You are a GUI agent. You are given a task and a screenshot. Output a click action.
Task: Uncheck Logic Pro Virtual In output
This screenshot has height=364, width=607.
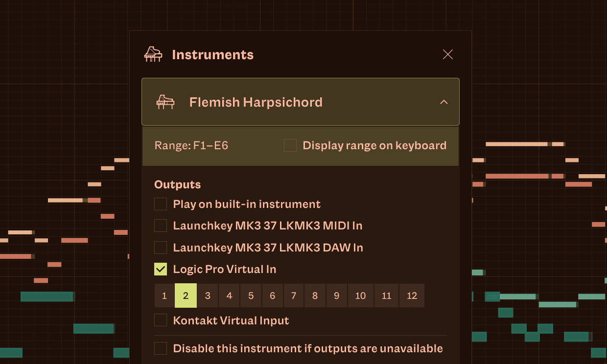tap(161, 269)
